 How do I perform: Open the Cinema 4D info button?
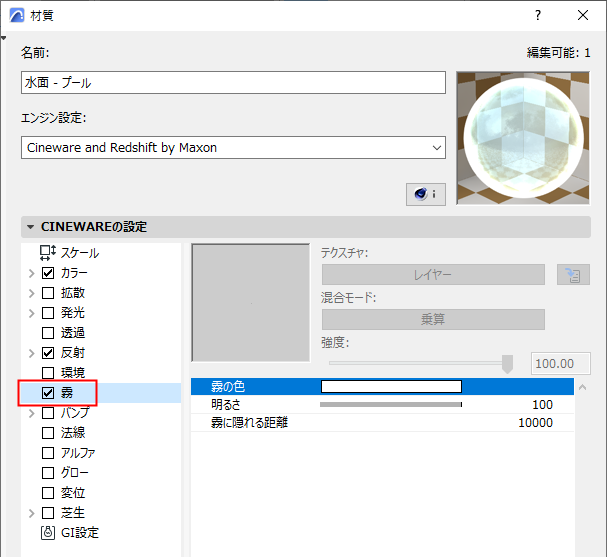click(x=425, y=194)
